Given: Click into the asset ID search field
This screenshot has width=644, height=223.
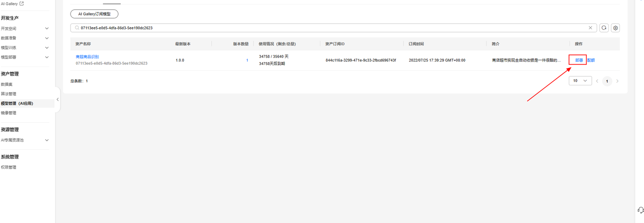Looking at the screenshot, I should point(333,28).
